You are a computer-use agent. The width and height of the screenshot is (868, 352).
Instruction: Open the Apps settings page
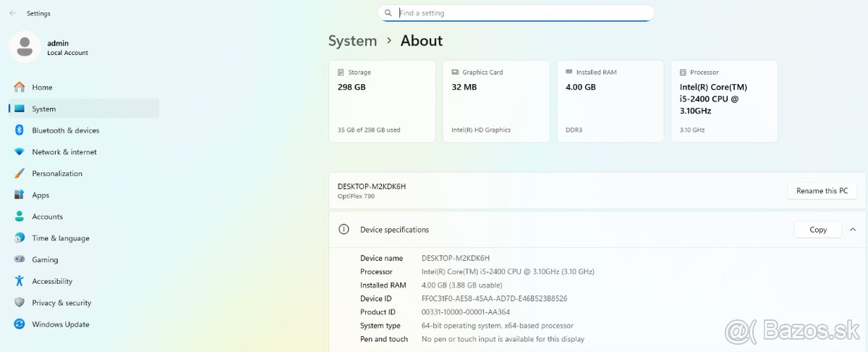41,195
